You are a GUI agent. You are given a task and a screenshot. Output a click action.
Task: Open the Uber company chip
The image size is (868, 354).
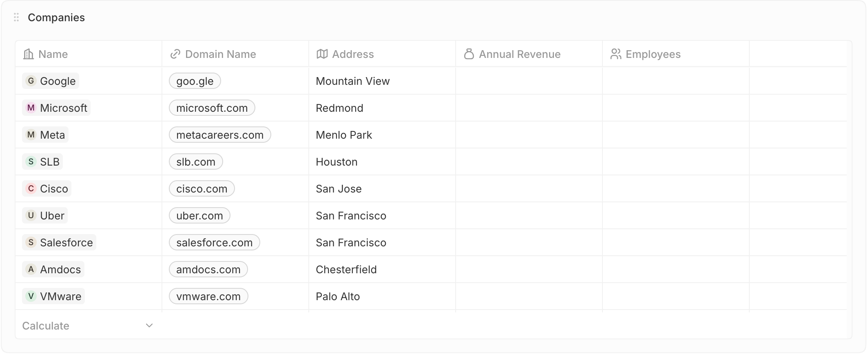point(45,216)
